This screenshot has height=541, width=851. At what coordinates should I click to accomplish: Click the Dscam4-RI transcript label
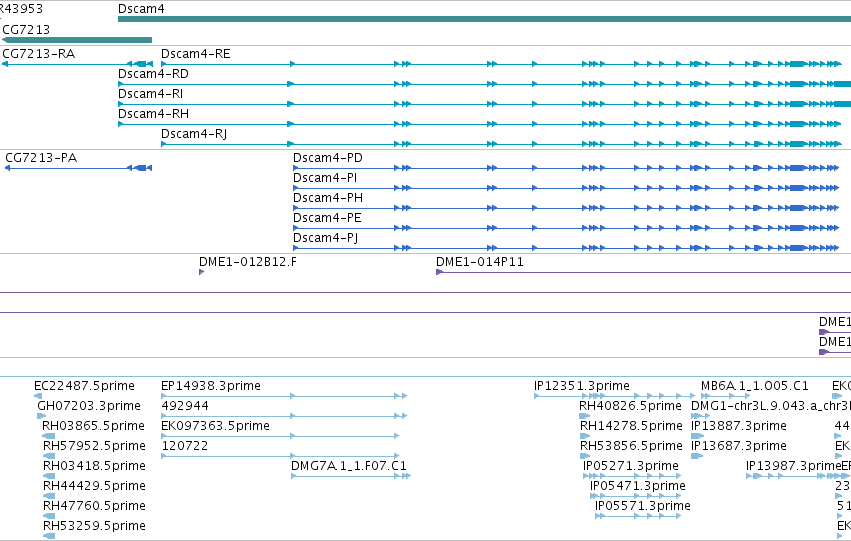(151, 94)
